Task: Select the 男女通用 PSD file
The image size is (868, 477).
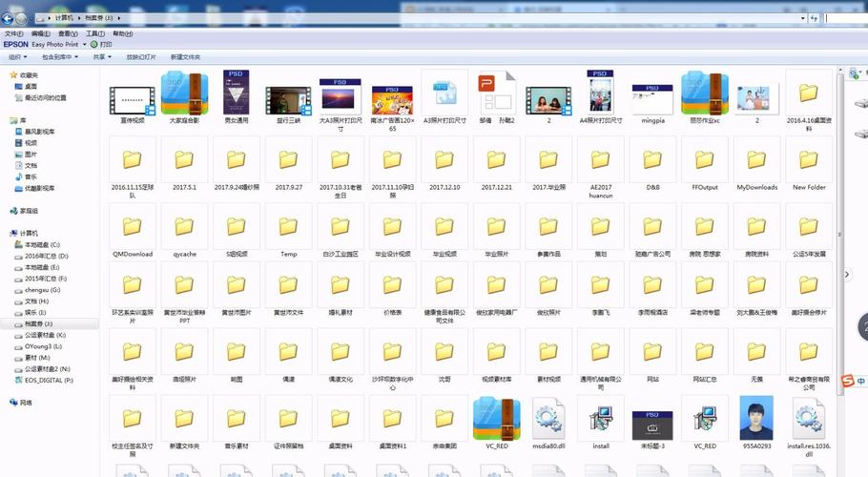Action: point(237,93)
